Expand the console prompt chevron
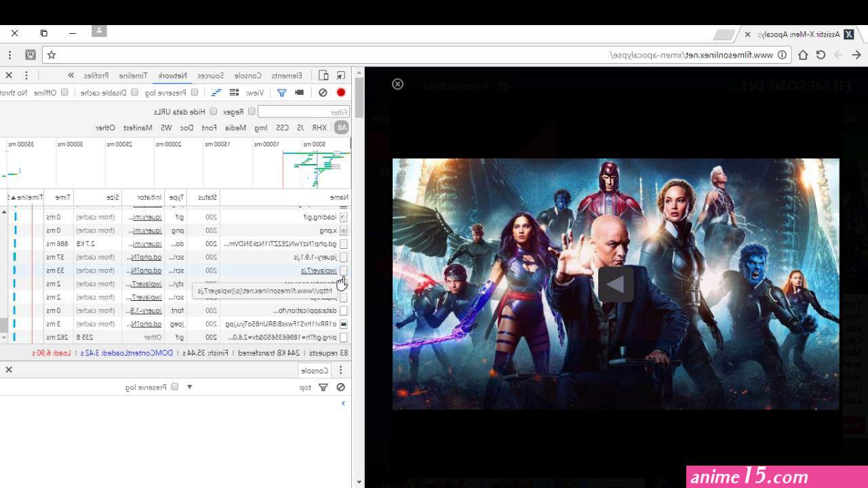This screenshot has width=868, height=488. click(x=343, y=403)
